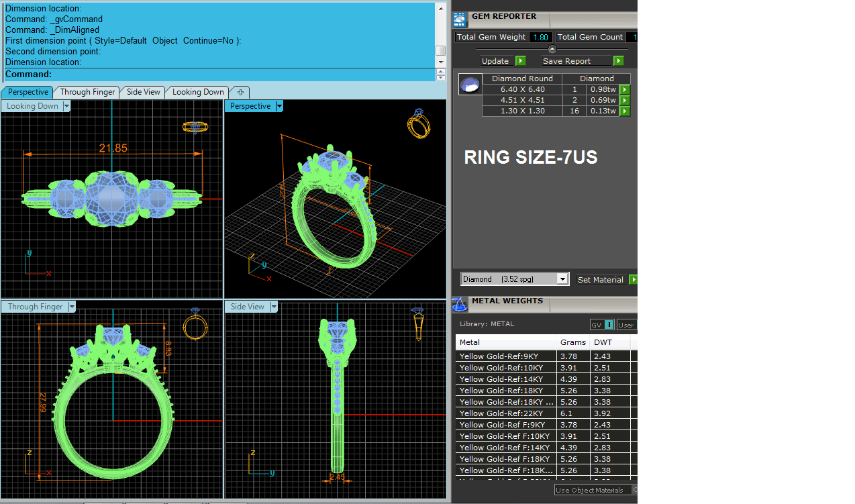
Task: Open the Looking Down viewport menu arrow
Action: coord(66,106)
